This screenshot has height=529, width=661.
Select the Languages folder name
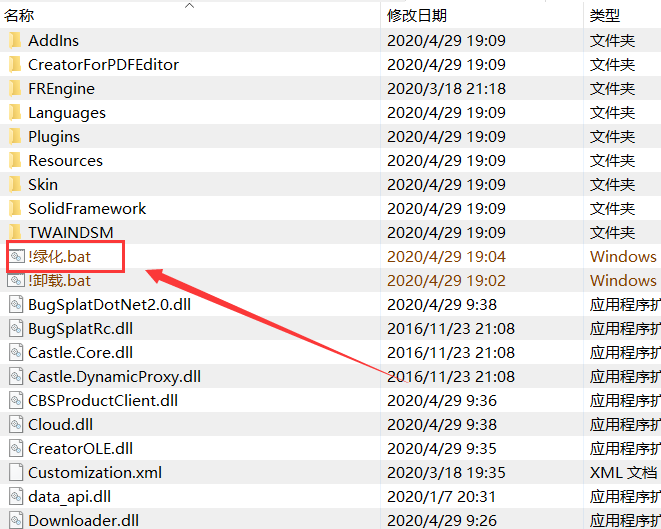66,113
